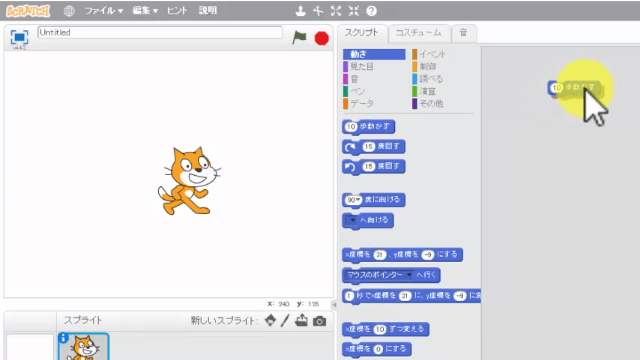Click the red stop sign button
The height and width of the screenshot is (360, 640).
tap(322, 38)
